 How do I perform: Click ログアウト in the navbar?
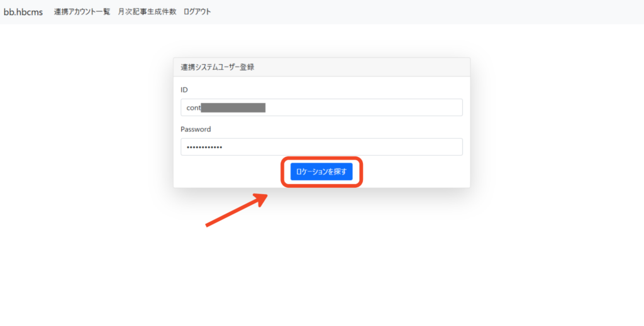pos(197,12)
